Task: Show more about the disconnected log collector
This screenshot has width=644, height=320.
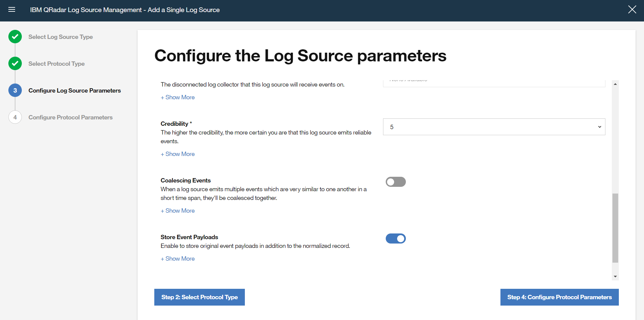Action: coord(178,97)
